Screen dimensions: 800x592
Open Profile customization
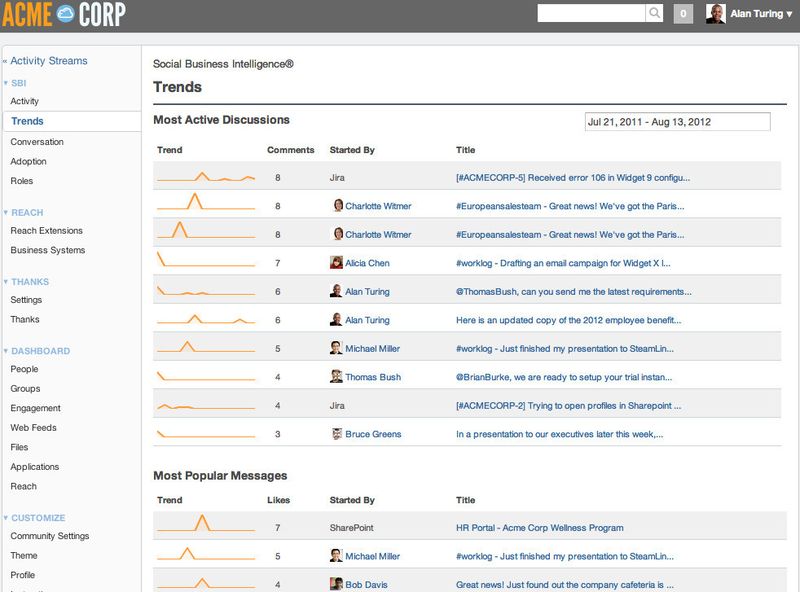pos(22,575)
